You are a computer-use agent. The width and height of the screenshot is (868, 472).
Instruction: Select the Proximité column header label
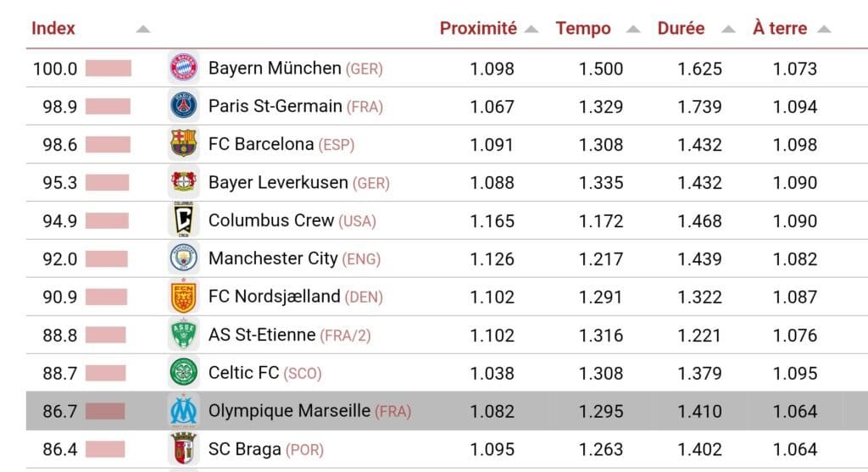click(478, 28)
